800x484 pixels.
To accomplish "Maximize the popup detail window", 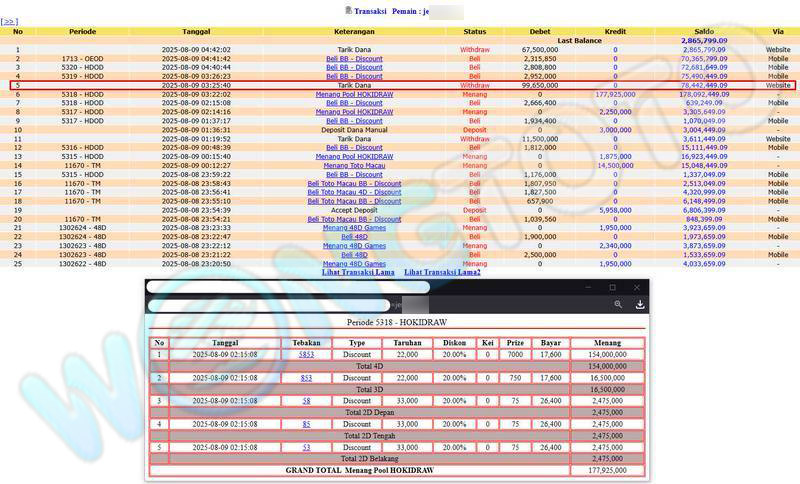I will 612,287.
